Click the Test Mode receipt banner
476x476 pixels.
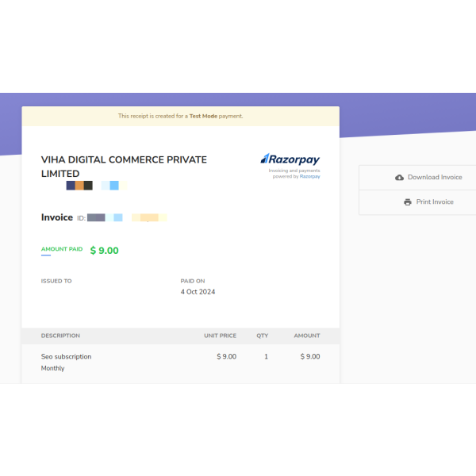point(181,117)
